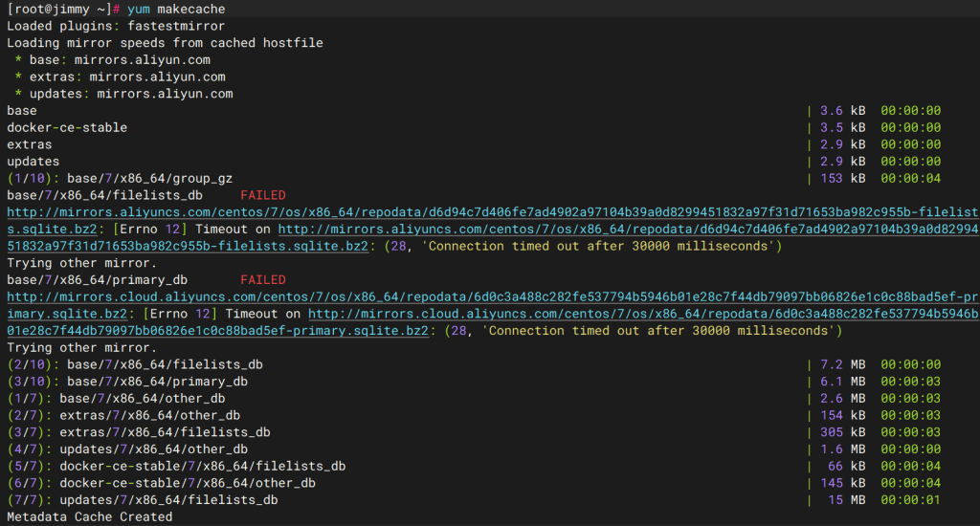Click the 'updates: mirrors.aliyun.com' entry
The width and height of the screenshot is (980, 526).
[131, 94]
